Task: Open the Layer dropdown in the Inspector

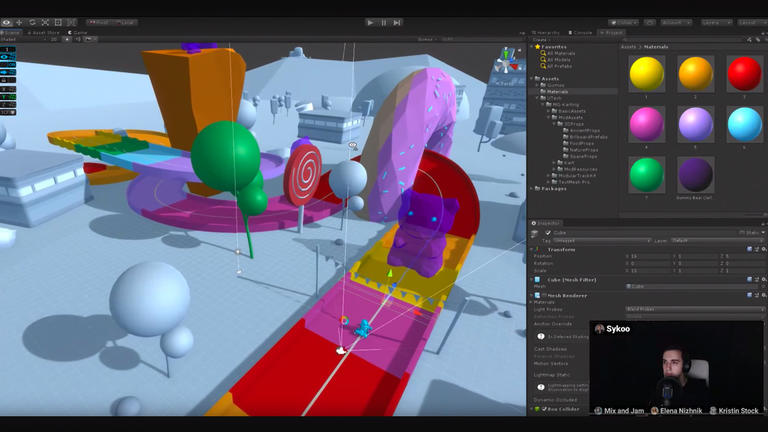Action: coord(715,240)
